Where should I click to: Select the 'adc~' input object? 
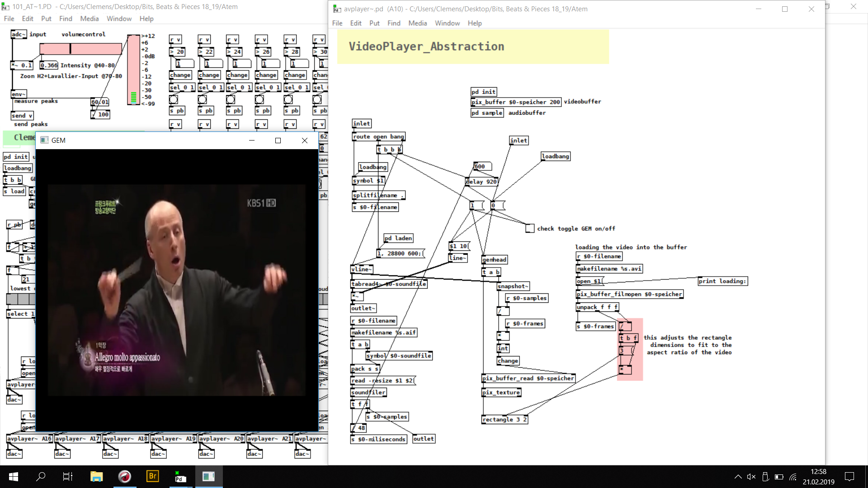19,34
